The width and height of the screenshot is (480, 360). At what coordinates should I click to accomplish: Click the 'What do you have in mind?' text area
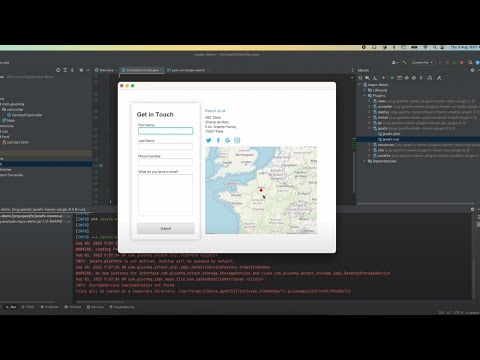(165, 195)
